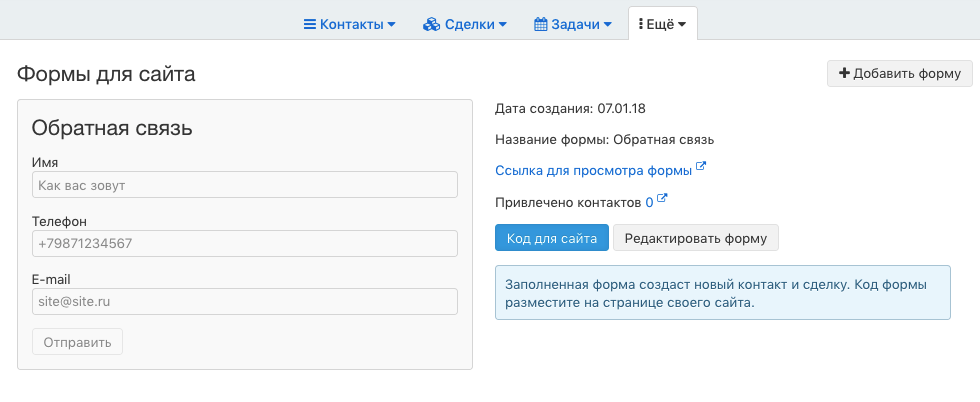
Task: Click the plus icon on Добавить форму
Action: pos(844,73)
